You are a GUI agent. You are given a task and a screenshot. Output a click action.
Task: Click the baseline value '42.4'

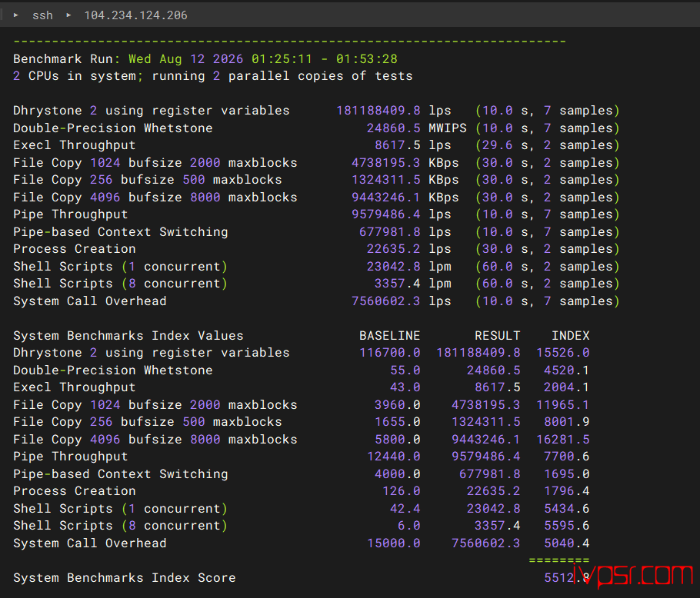[405, 509]
